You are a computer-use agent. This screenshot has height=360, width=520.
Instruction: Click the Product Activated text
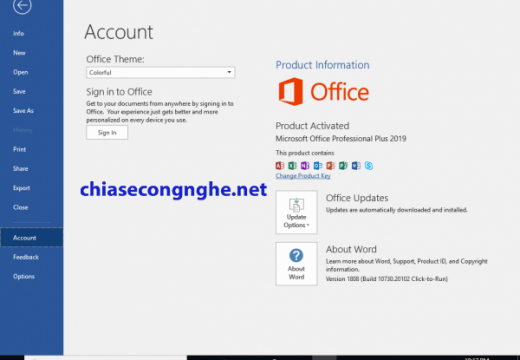(x=312, y=126)
